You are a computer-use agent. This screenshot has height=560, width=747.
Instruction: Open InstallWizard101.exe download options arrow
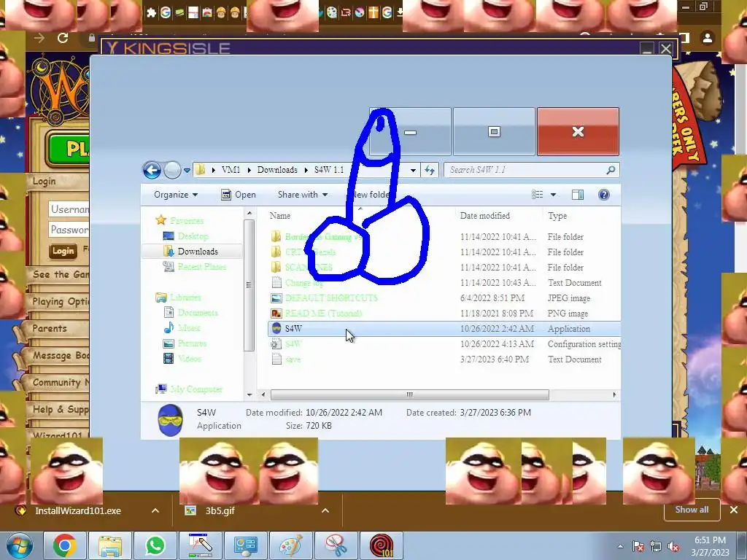155,510
